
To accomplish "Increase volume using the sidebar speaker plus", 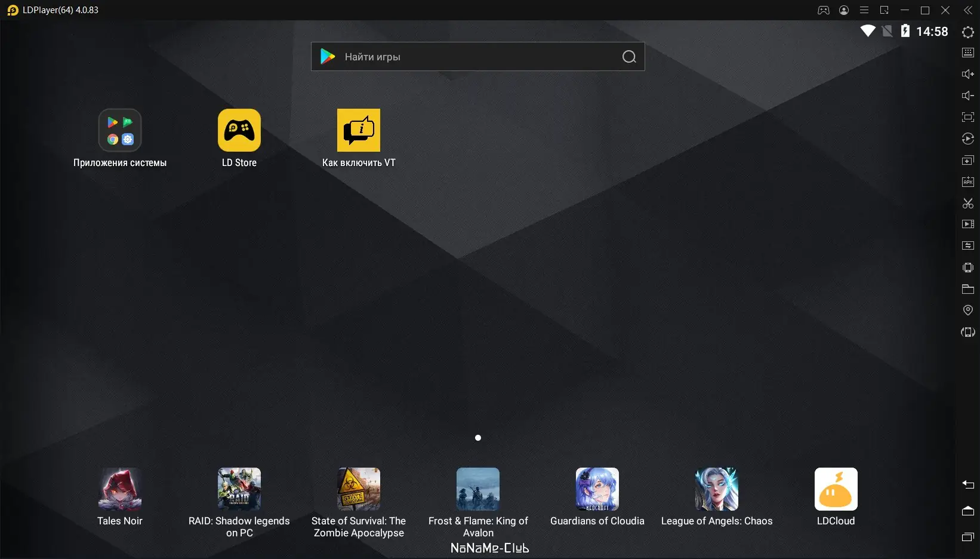I will [x=968, y=74].
